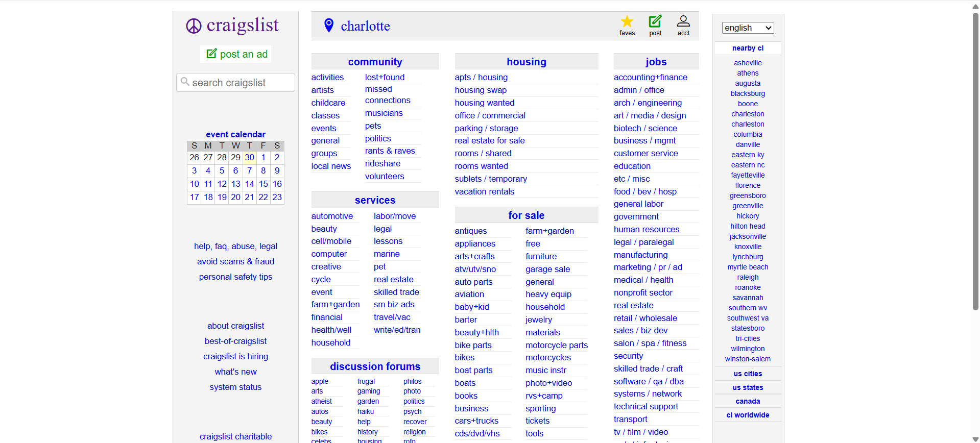
Task: Open skilled trade services
Action: tap(396, 292)
